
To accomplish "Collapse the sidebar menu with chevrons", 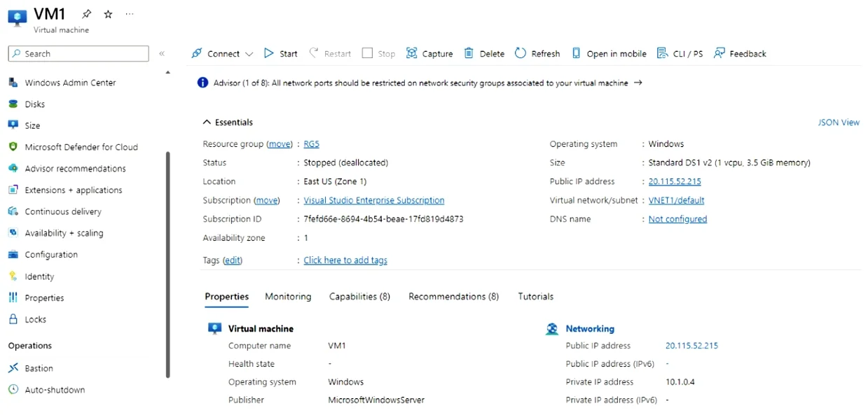I will pyautogui.click(x=162, y=53).
